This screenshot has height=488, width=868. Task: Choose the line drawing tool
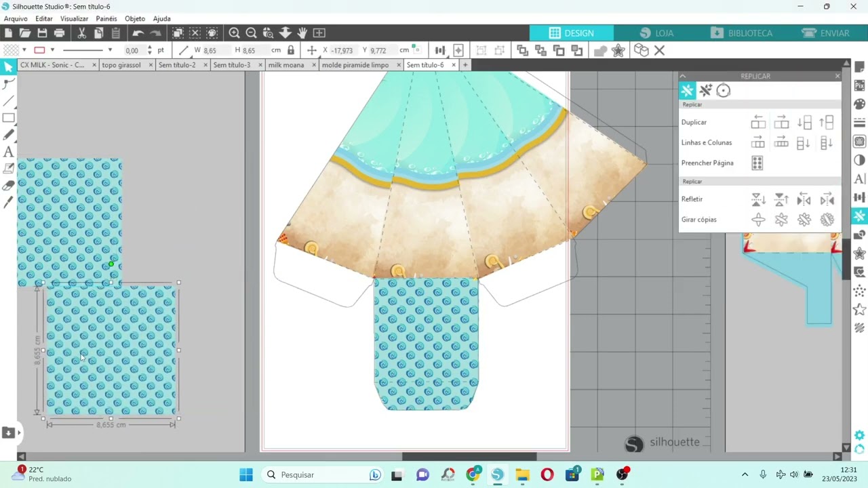pyautogui.click(x=8, y=101)
